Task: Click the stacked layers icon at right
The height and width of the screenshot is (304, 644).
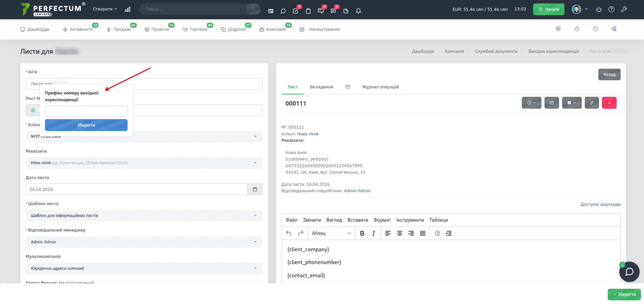Action: tap(558, 29)
